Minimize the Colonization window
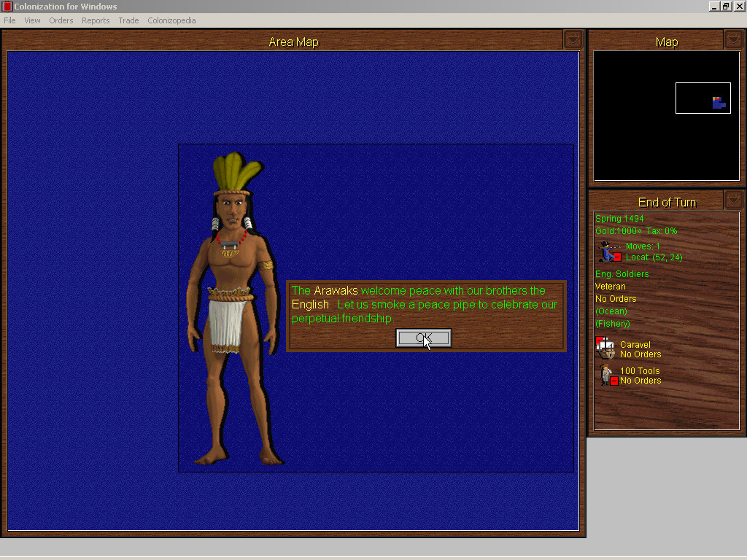 click(713, 6)
